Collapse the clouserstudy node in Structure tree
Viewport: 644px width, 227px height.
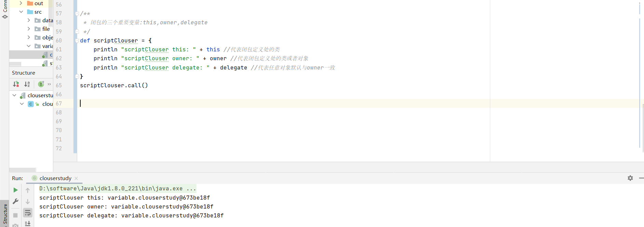coord(14,95)
